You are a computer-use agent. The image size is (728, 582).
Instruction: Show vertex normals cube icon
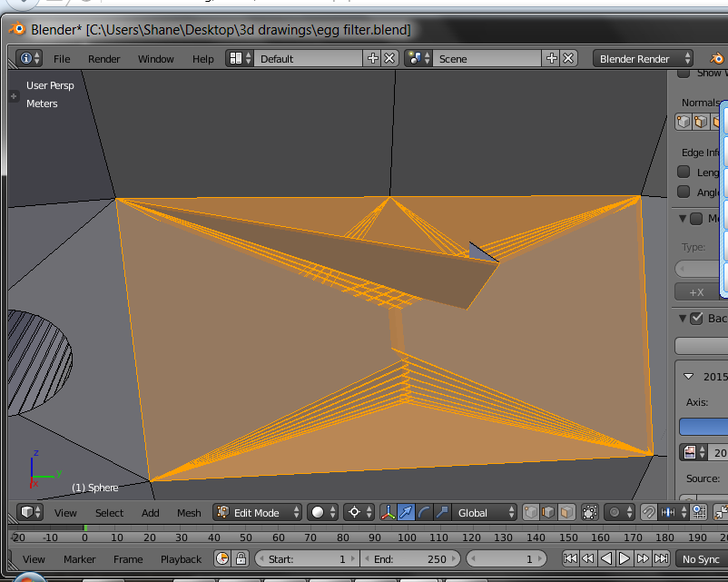point(684,122)
